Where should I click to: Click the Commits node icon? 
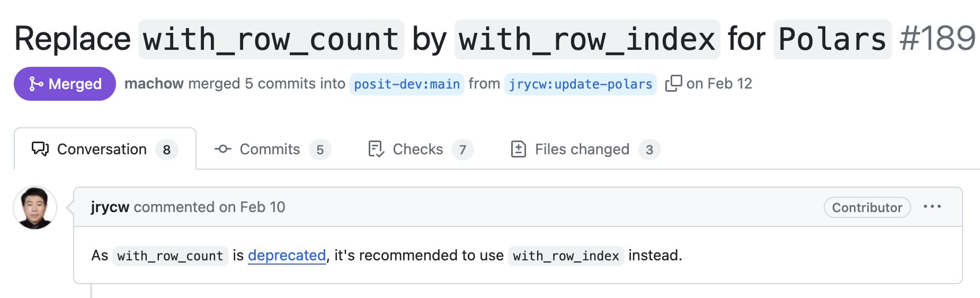pos(223,149)
